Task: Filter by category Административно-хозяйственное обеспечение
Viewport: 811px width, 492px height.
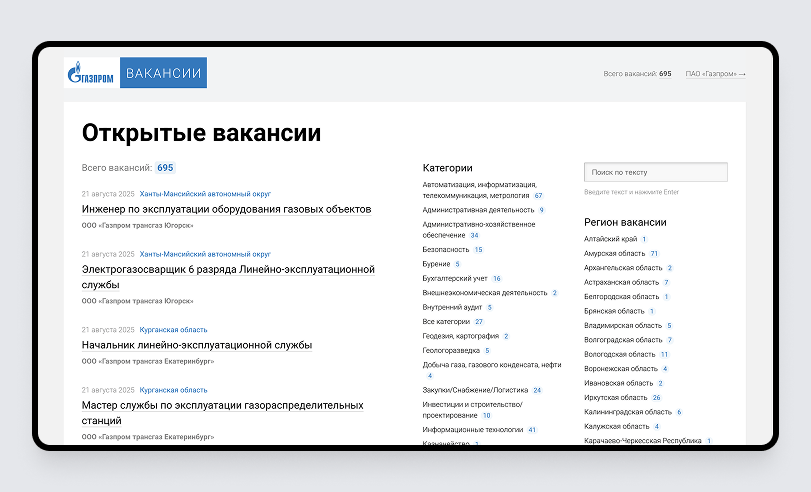Action: 478,230
